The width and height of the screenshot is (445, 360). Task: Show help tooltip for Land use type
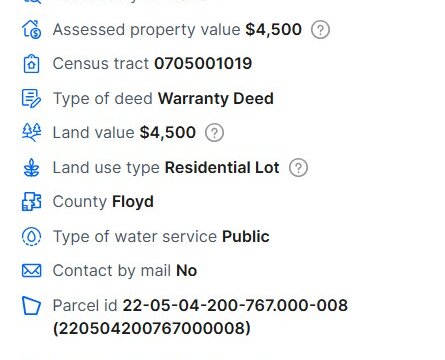298,167
